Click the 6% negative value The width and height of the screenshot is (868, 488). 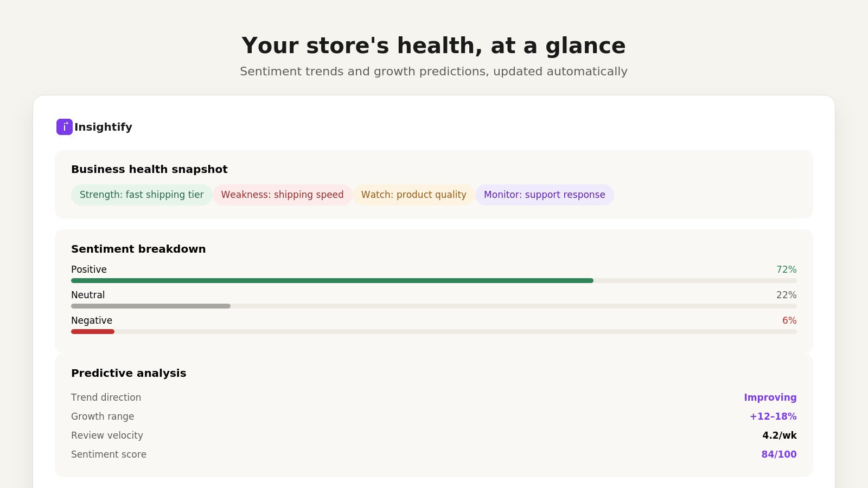point(789,320)
